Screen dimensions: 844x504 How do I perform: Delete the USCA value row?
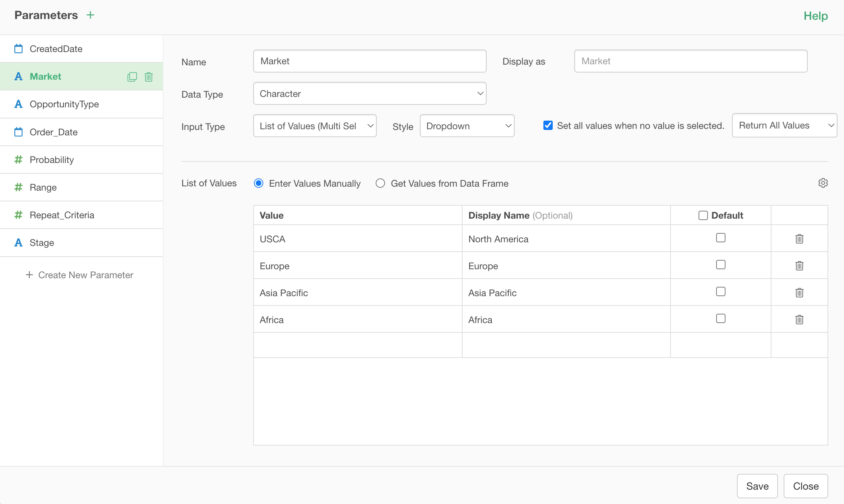pyautogui.click(x=799, y=239)
